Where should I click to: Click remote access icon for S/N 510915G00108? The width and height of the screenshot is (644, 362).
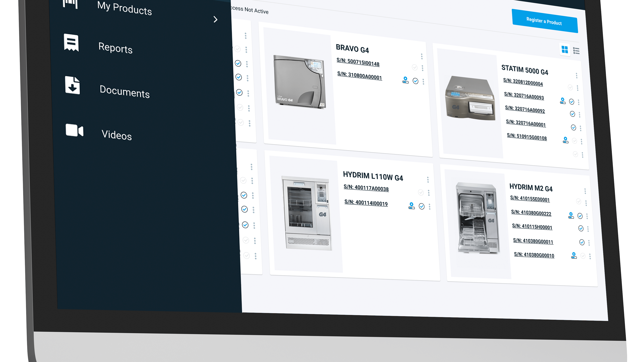(565, 140)
